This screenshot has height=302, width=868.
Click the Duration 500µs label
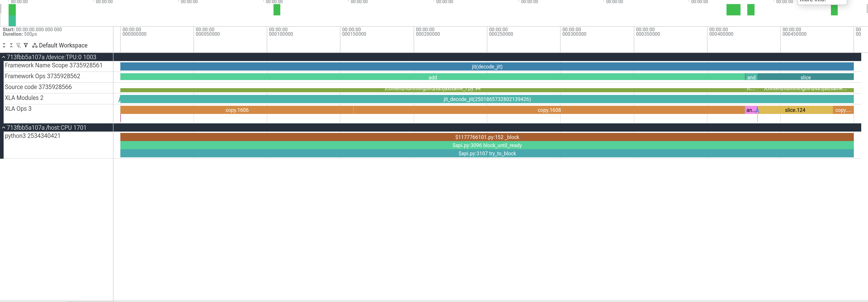[x=20, y=34]
